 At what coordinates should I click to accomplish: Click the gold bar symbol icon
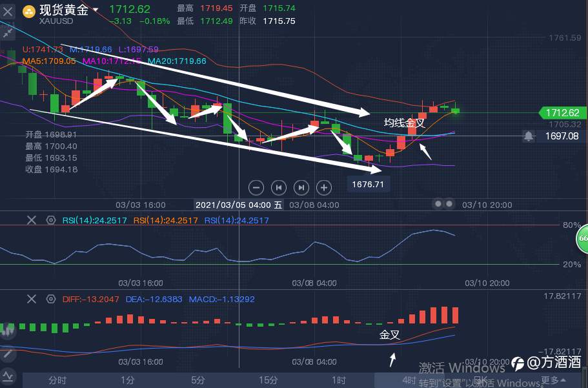point(29,12)
